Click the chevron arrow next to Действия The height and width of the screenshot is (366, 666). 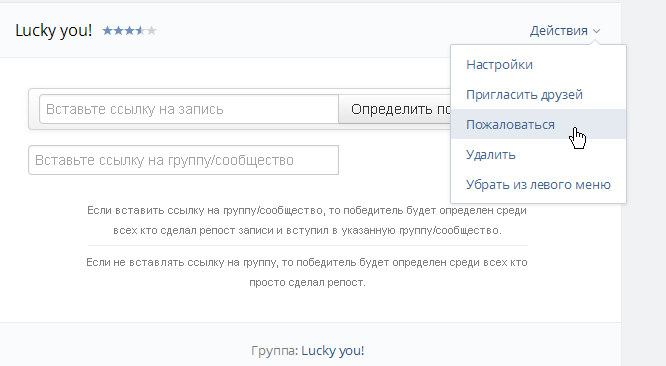[596, 31]
